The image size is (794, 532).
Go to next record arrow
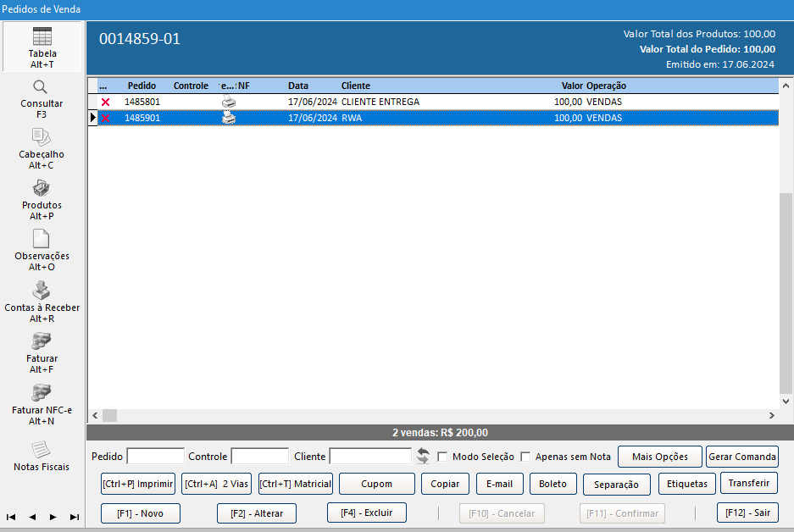(x=53, y=517)
